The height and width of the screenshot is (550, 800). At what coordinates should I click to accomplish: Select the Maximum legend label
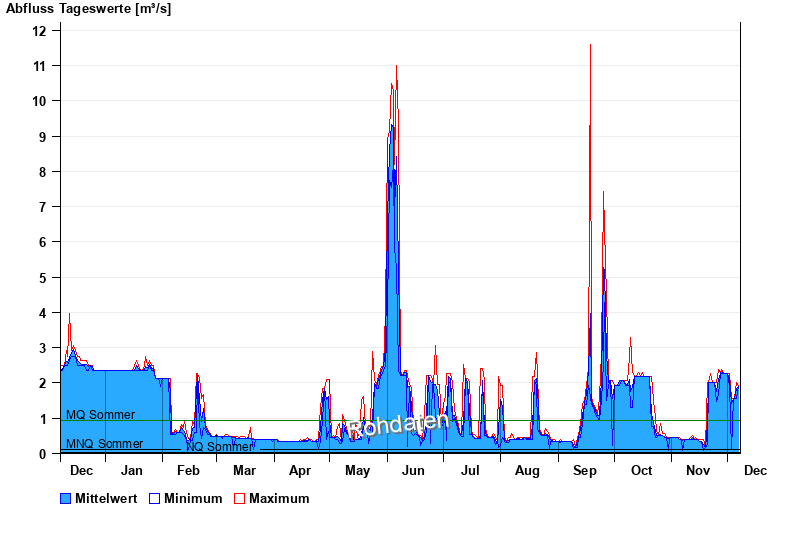click(279, 498)
